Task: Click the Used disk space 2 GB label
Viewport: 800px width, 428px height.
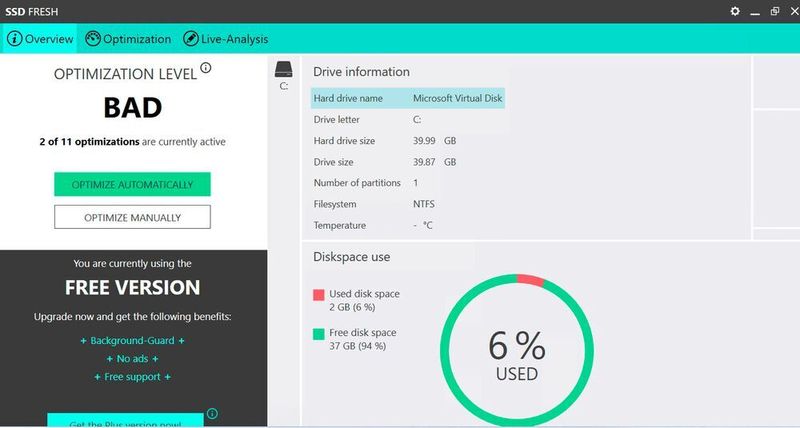Action: click(364, 300)
